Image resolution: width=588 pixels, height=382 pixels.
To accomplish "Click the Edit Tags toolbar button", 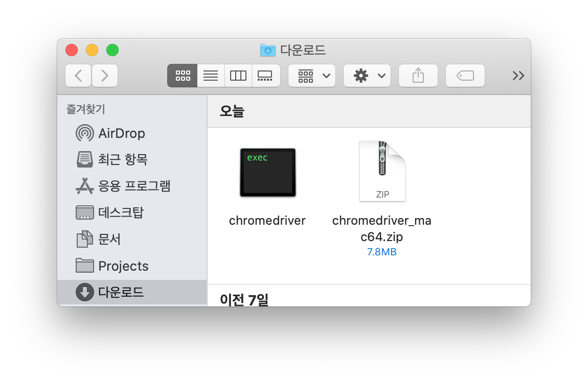I will tap(465, 76).
